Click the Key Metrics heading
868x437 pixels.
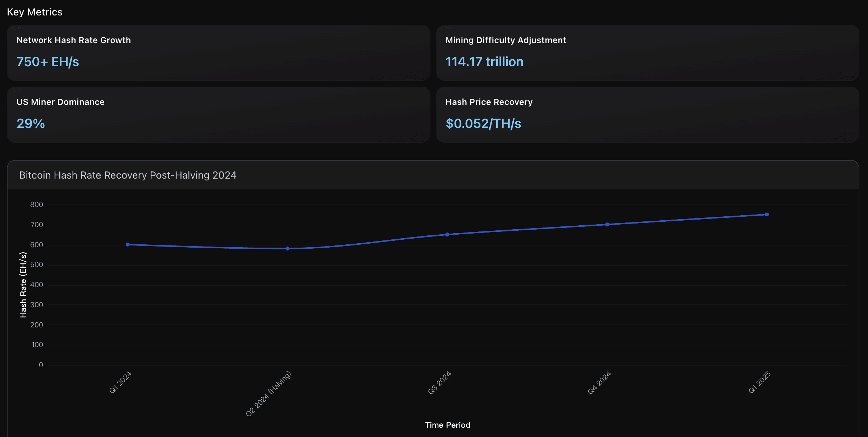(35, 12)
